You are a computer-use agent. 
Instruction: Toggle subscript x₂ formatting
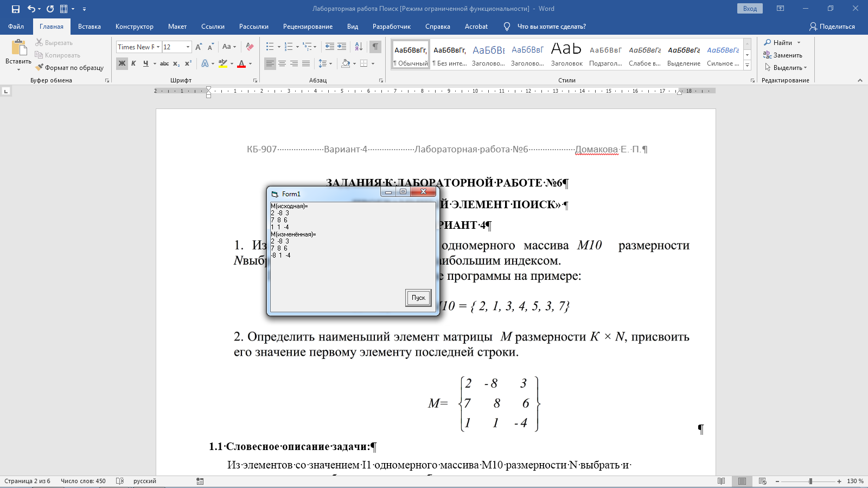click(176, 63)
